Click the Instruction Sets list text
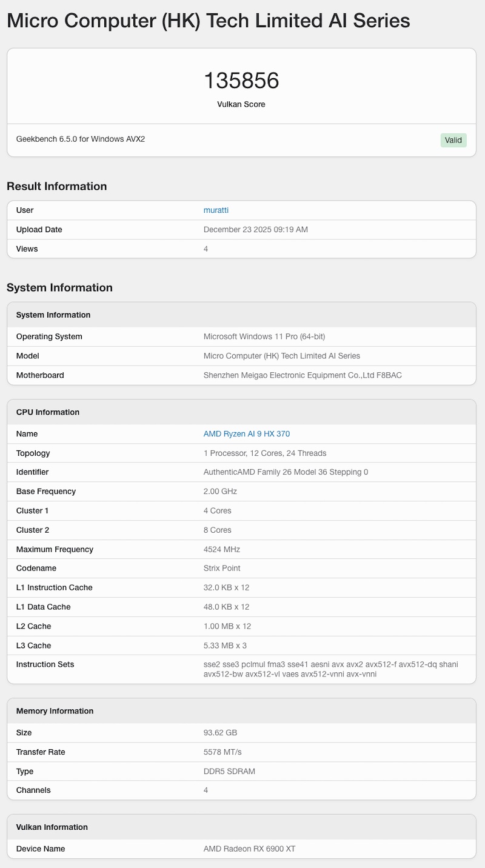 330,669
